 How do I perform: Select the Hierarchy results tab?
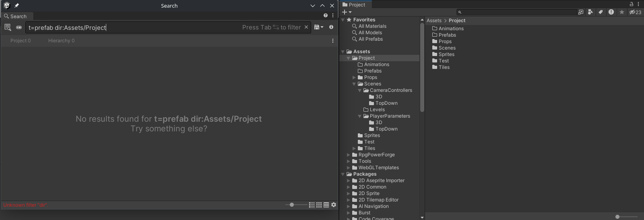[61, 41]
